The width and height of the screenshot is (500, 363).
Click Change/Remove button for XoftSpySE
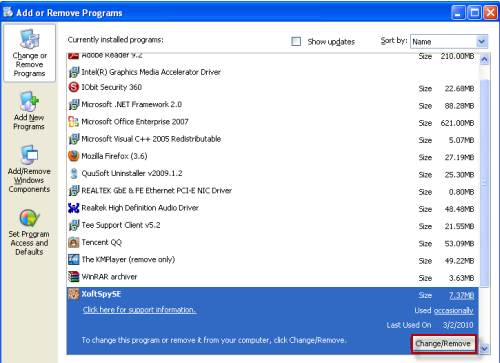(x=443, y=344)
